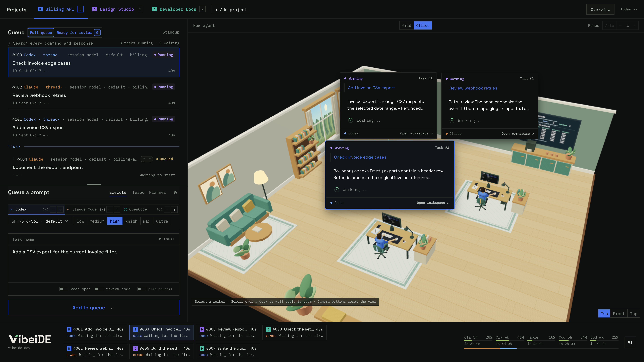Open the Overview page
The image size is (644, 362).
[x=600, y=9]
